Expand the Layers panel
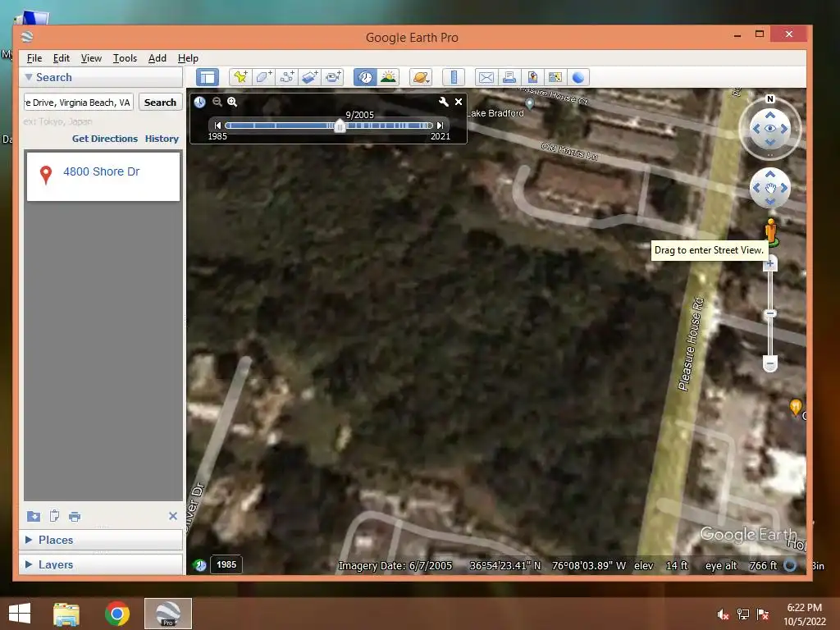Screen dimensions: 840x630 click(x=29, y=564)
